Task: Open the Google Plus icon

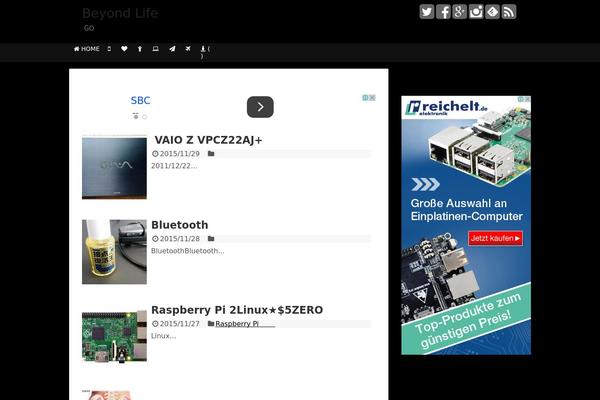Action: 460,11
